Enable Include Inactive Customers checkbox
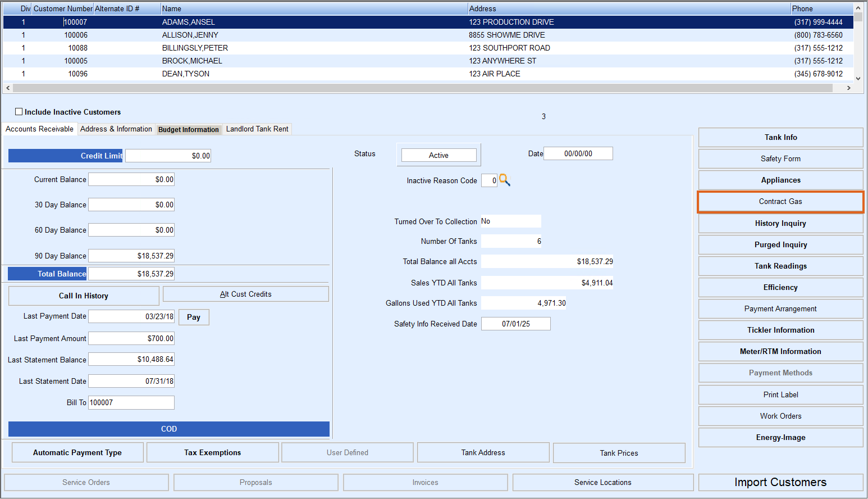 (19, 112)
